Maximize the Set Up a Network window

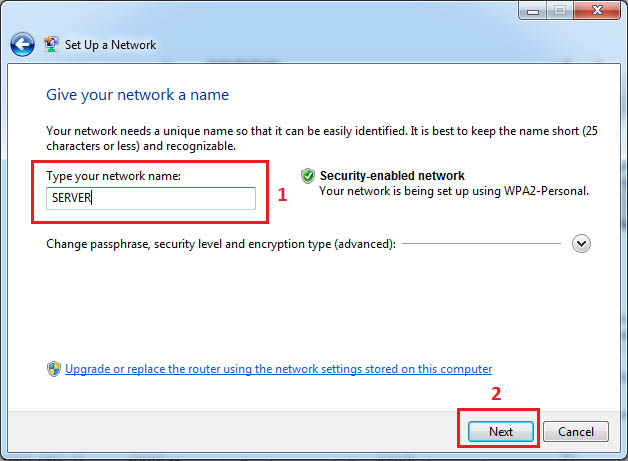pos(558,11)
